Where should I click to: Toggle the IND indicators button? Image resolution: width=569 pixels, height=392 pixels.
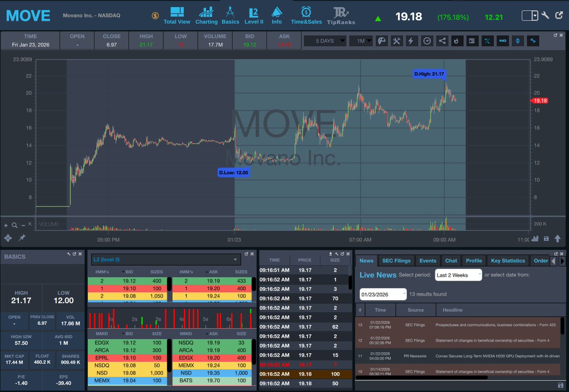pyautogui.click(x=502, y=41)
